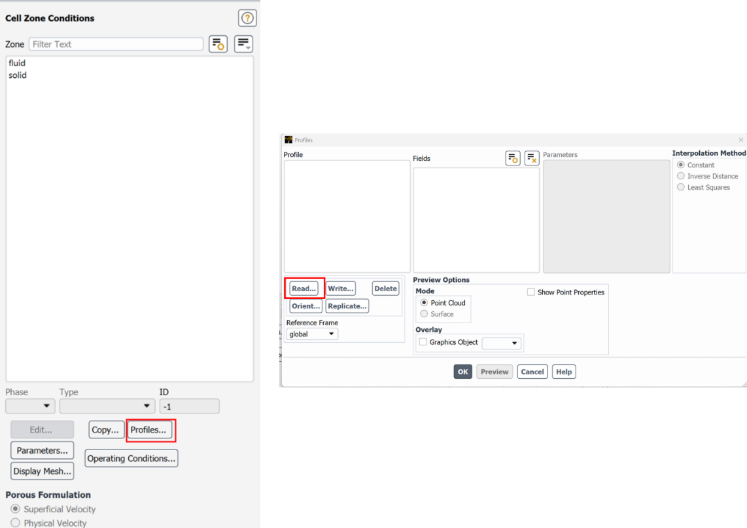Image resolution: width=747 pixels, height=528 pixels.
Task: Select the solid zone in list
Action: [x=17, y=75]
